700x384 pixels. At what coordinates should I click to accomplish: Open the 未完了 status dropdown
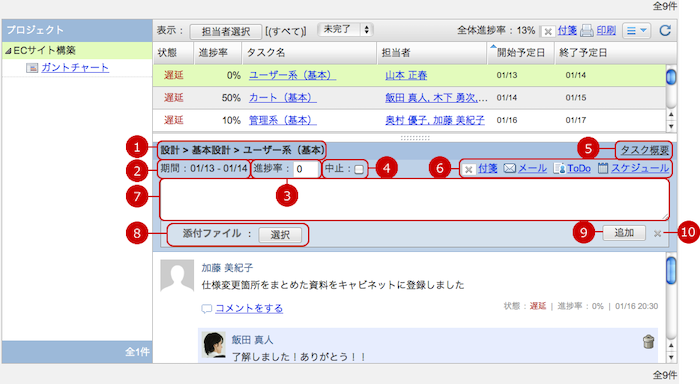coord(345,30)
